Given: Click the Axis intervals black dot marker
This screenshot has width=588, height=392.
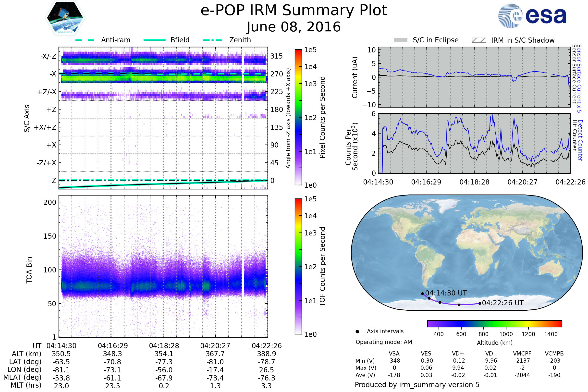Looking at the screenshot, I should pyautogui.click(x=357, y=331).
